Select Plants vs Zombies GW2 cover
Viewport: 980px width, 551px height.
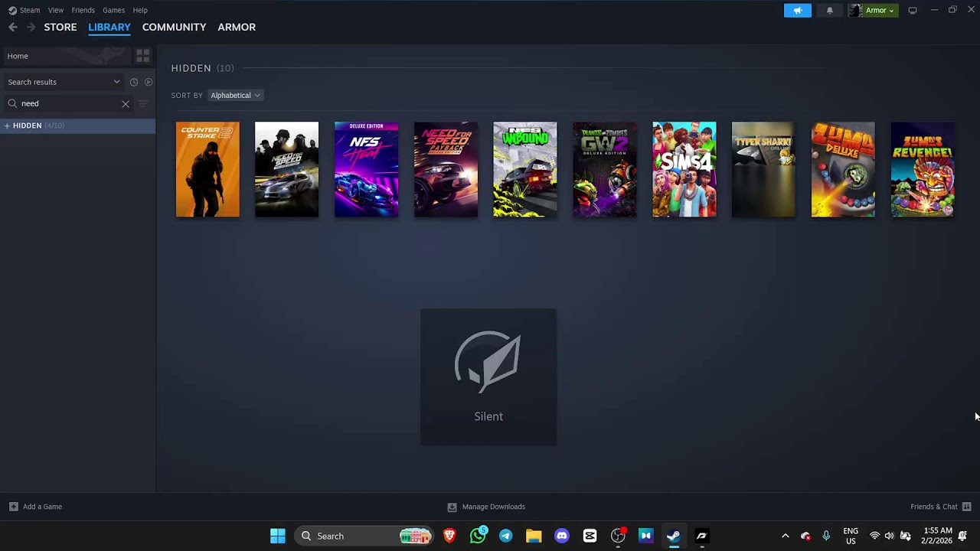click(605, 169)
